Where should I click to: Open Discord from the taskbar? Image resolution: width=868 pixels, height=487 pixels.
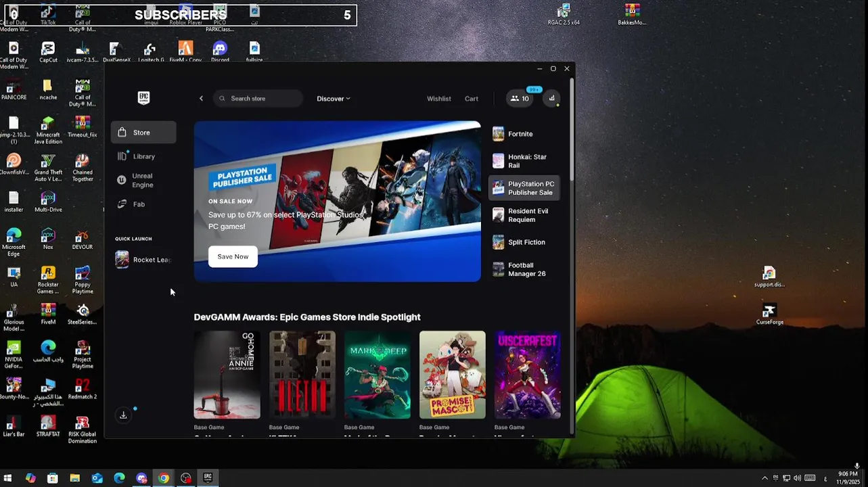141,478
